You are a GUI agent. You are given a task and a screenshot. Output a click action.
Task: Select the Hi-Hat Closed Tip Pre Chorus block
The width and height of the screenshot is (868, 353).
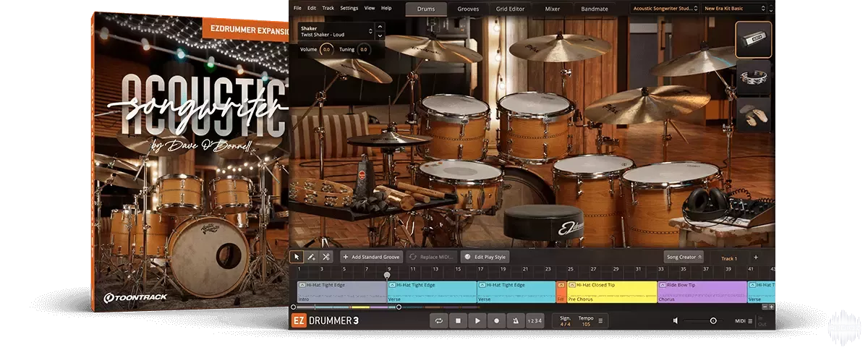pyautogui.click(x=612, y=292)
